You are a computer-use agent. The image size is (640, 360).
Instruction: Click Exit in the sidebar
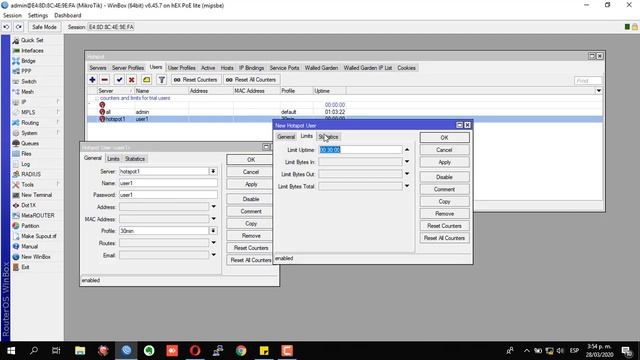[x=25, y=267]
